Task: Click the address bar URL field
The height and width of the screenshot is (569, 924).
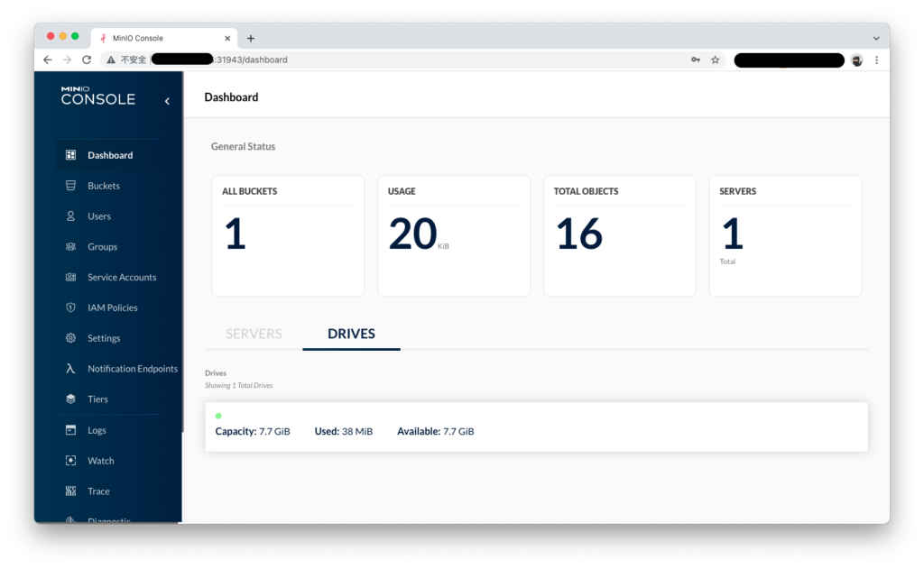Action: point(406,60)
